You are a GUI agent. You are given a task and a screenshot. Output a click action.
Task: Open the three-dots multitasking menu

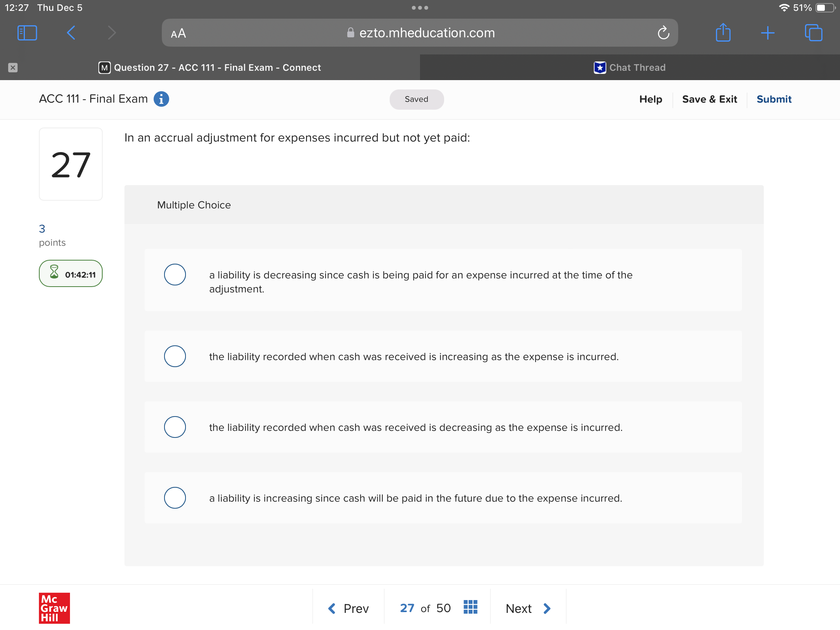point(420,8)
